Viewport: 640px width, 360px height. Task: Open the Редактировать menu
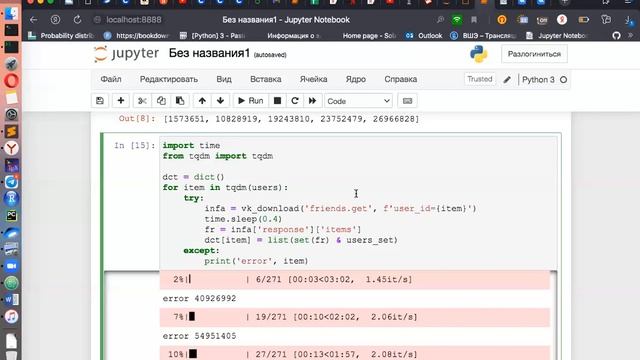pos(169,79)
